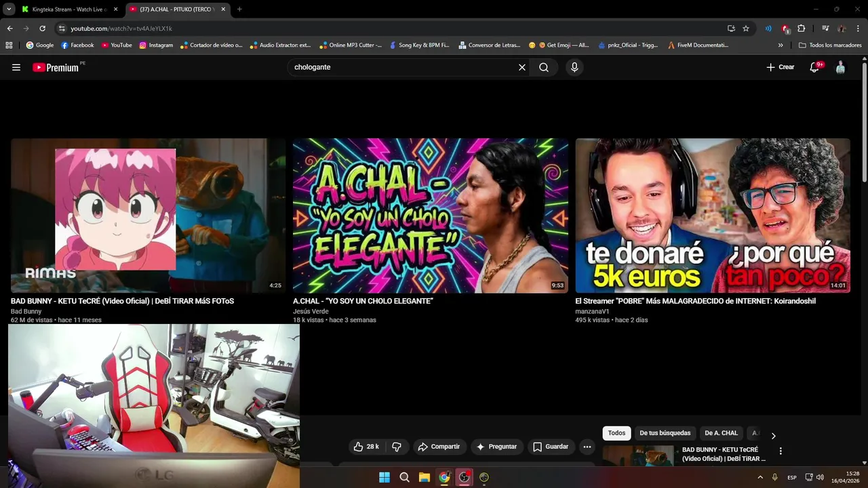The height and width of the screenshot is (488, 868).
Task: Open account avatar menu
Action: (840, 67)
